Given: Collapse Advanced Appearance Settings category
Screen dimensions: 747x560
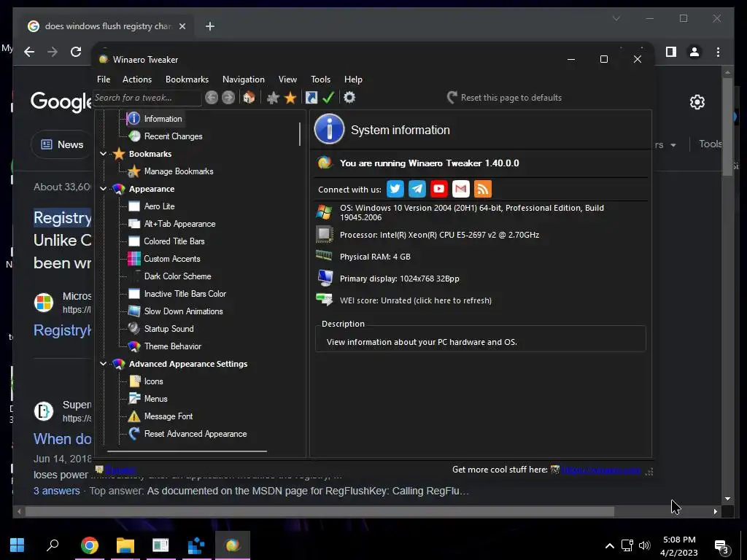Looking at the screenshot, I should 103,364.
